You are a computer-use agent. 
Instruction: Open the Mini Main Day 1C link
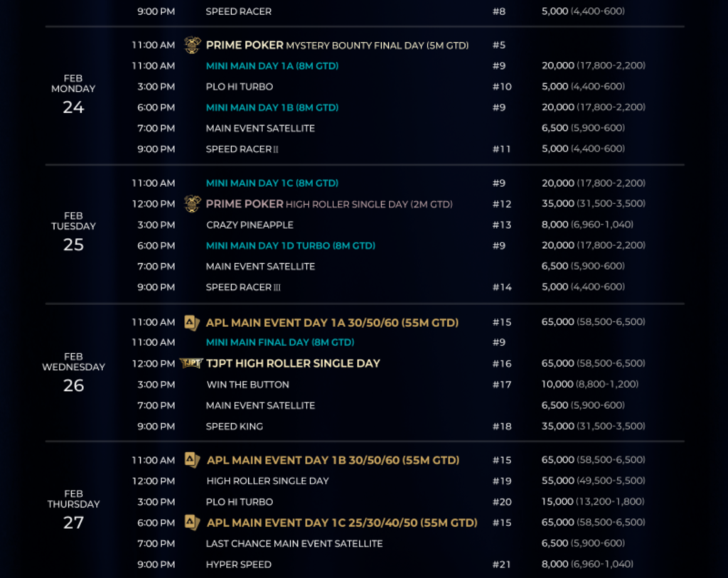272,183
